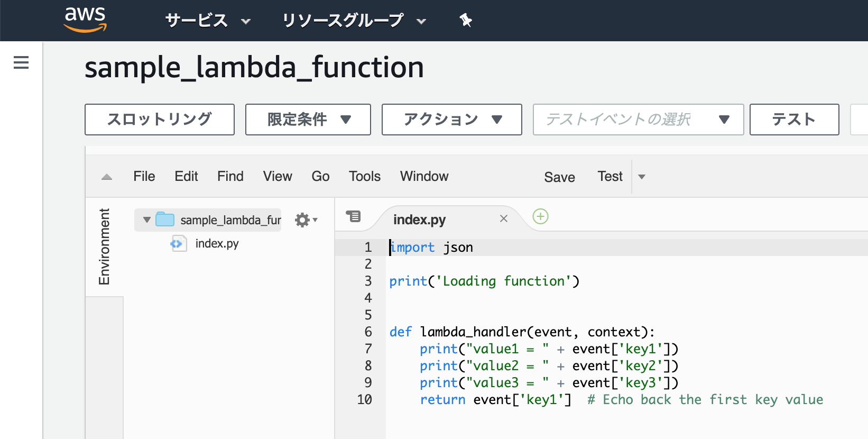The width and height of the screenshot is (868, 439).
Task: Open the File menu
Action: click(144, 176)
